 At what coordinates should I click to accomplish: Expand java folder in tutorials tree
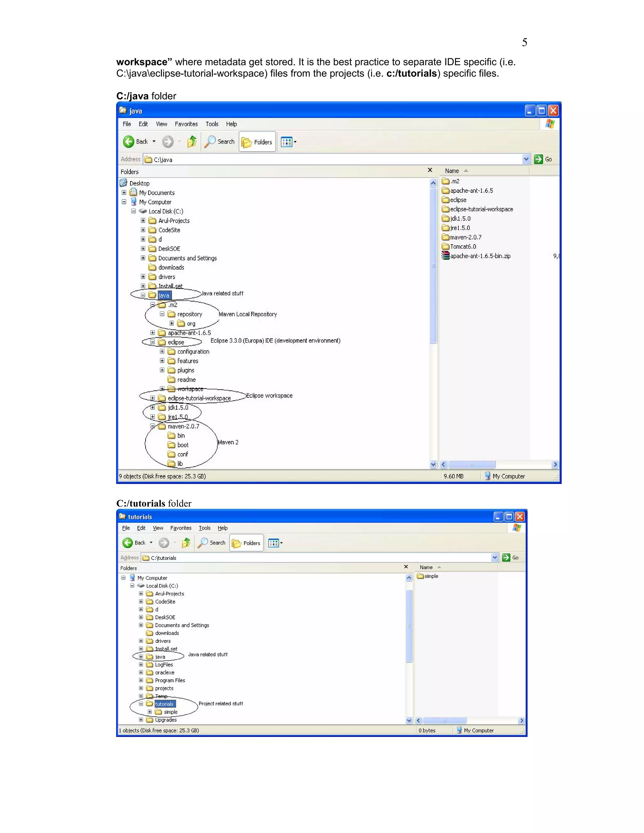(x=141, y=656)
